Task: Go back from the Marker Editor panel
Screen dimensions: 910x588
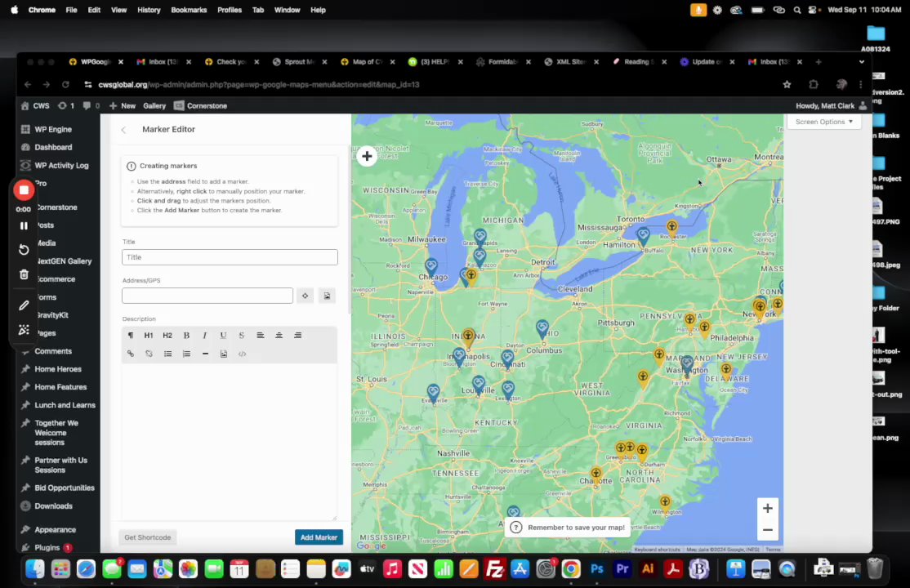Action: 123,130
